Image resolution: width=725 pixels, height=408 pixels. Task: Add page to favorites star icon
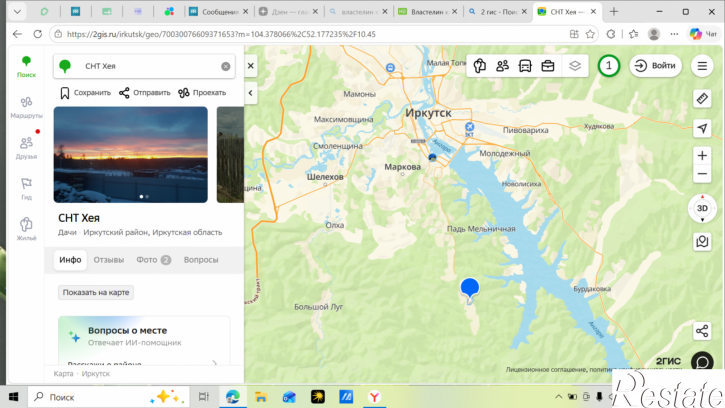coord(590,34)
